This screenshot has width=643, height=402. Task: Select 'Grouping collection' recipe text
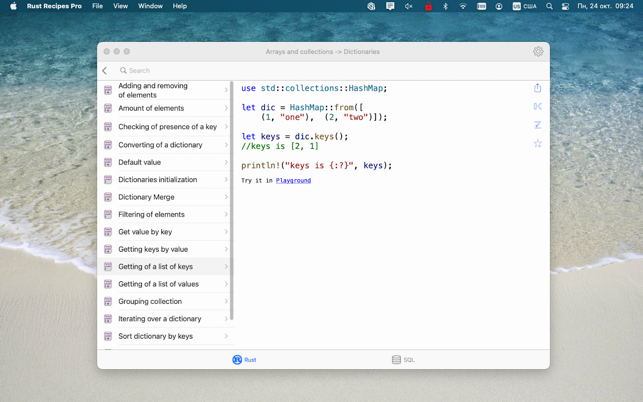point(150,302)
